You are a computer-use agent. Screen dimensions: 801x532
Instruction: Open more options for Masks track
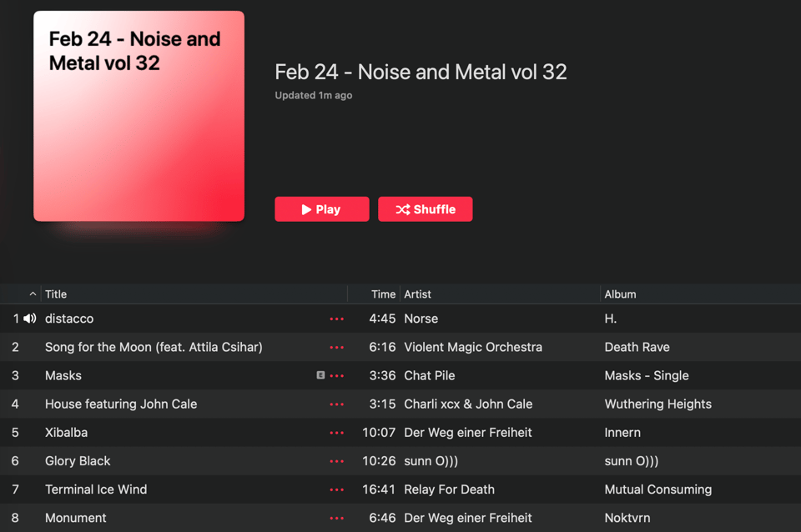point(336,375)
